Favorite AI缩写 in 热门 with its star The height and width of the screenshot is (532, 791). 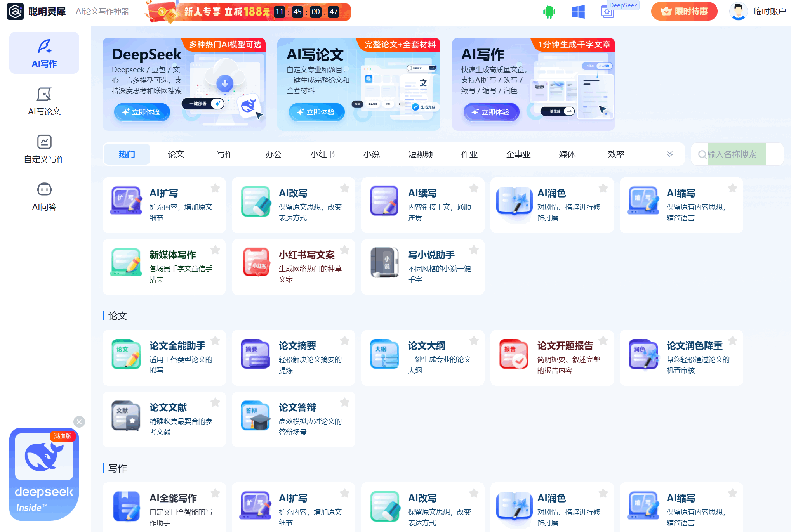coord(732,188)
